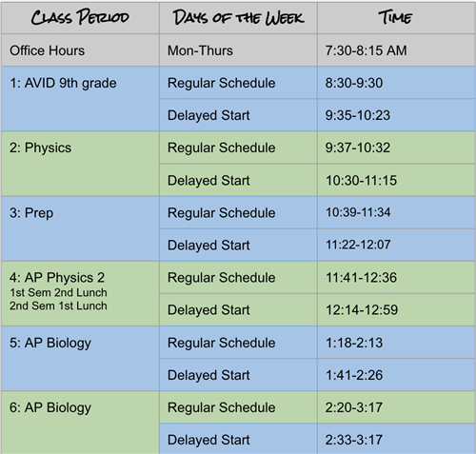Screen dimensions: 476x454
Task: Select the 1:18-2:13 time cell
Action: coord(396,343)
